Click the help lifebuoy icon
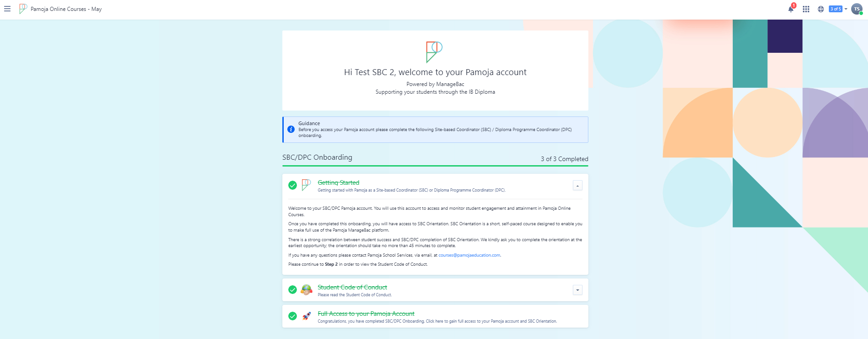 pos(821,9)
